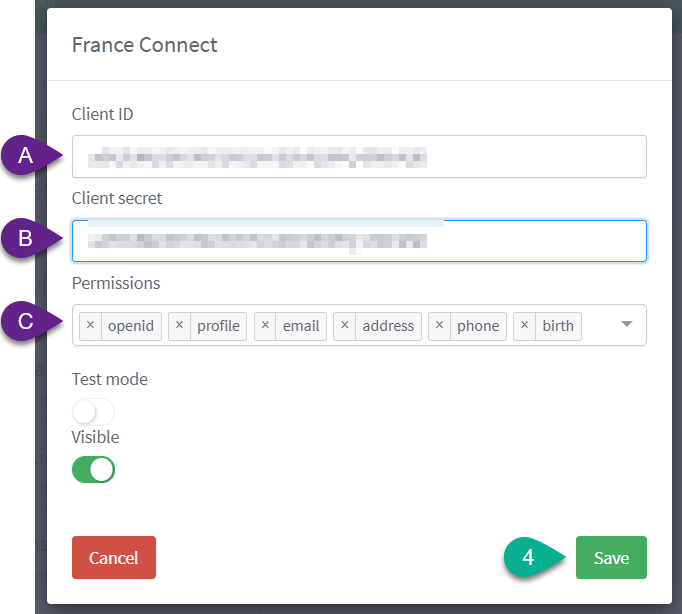Click the Client ID label
The width and height of the screenshot is (682, 614).
pyautogui.click(x=103, y=114)
